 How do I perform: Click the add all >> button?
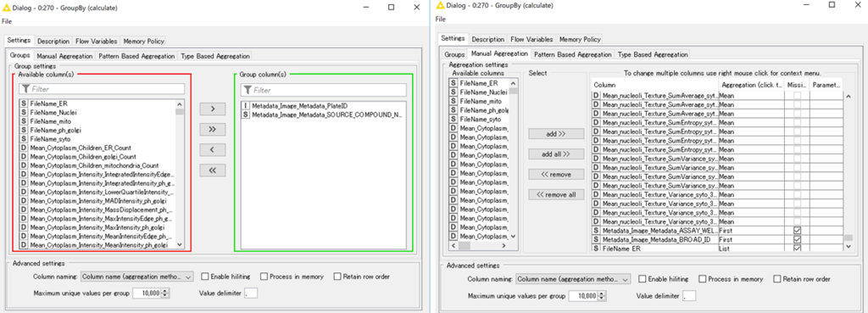coord(556,154)
